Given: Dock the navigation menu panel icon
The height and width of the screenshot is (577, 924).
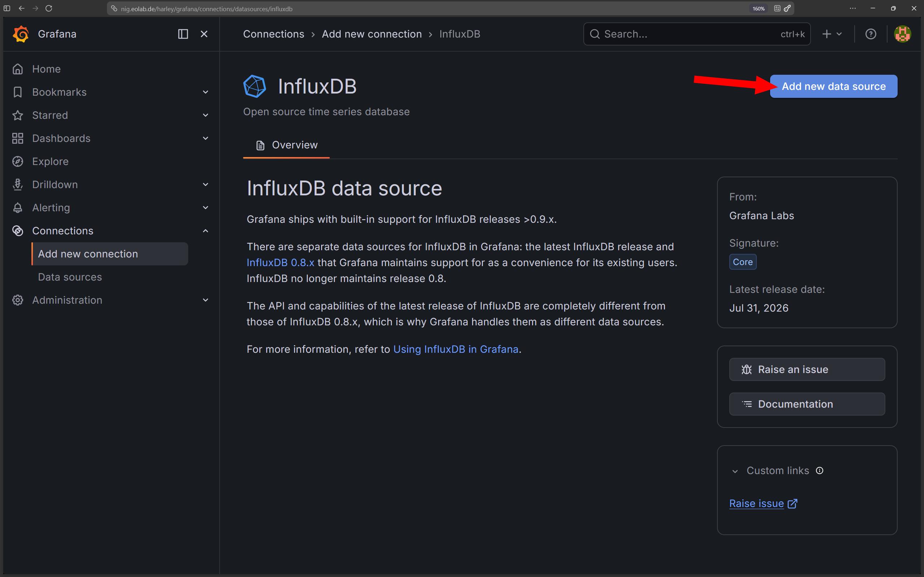Looking at the screenshot, I should tap(183, 34).
